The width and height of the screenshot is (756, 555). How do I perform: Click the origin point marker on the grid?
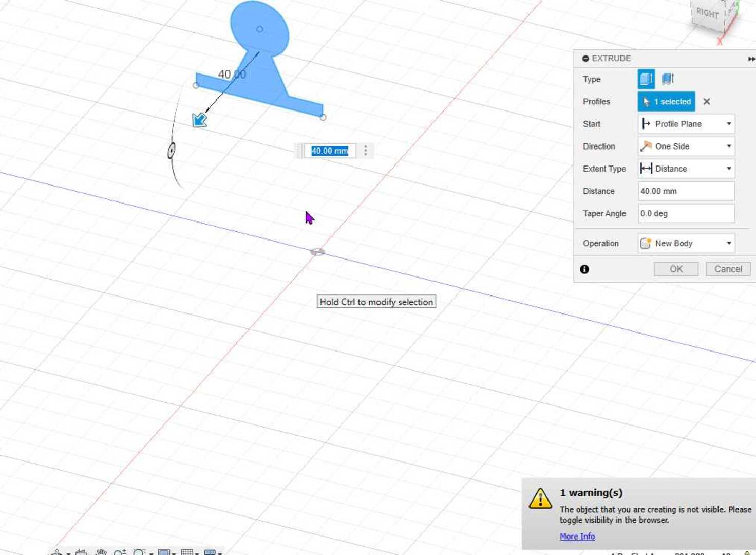coord(317,252)
